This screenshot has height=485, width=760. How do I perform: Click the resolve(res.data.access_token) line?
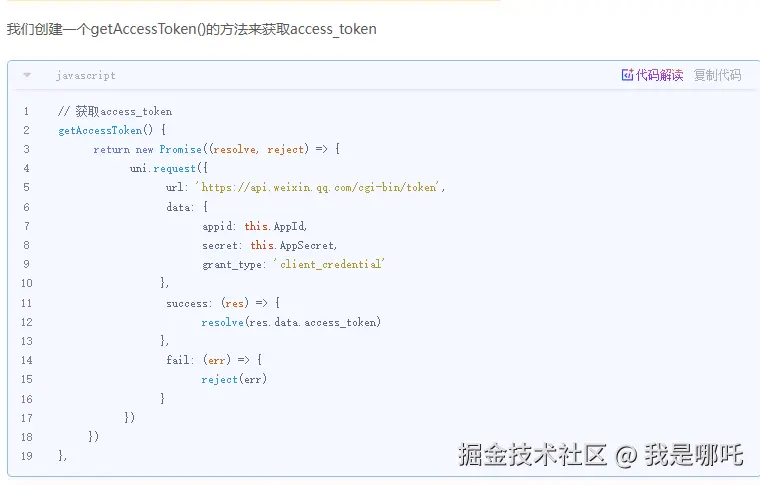tap(291, 322)
